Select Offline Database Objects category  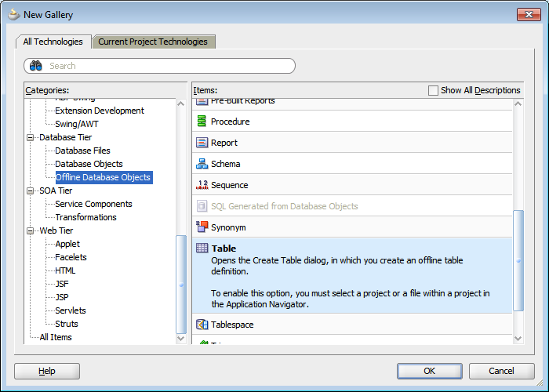[x=104, y=177]
